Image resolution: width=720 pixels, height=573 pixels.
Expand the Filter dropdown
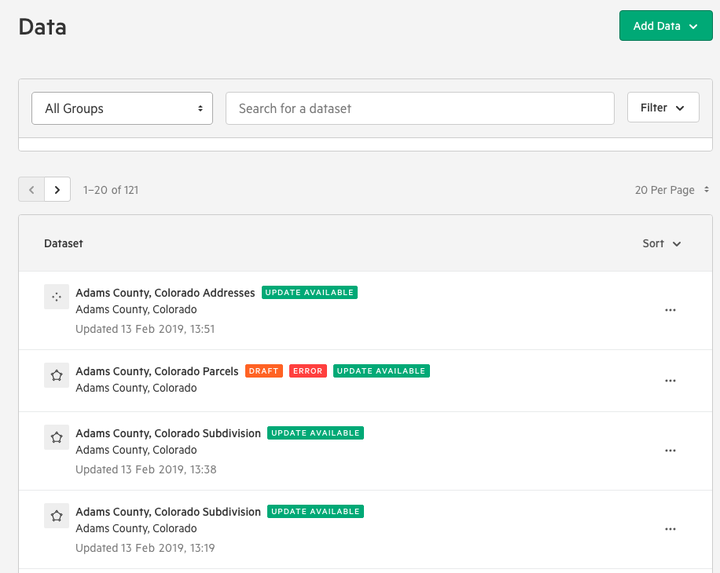pyautogui.click(x=663, y=107)
